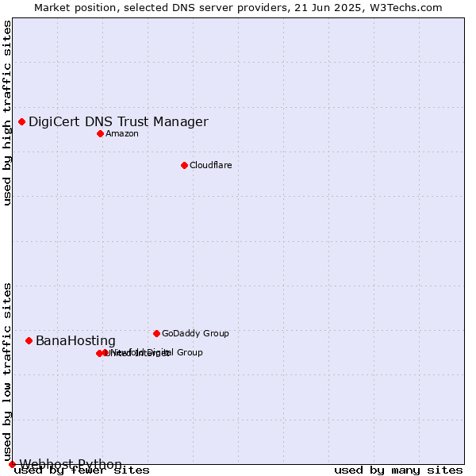Select the 'Cloudflare' label text
Viewport: 476px width, 476px height.
pyautogui.click(x=211, y=165)
